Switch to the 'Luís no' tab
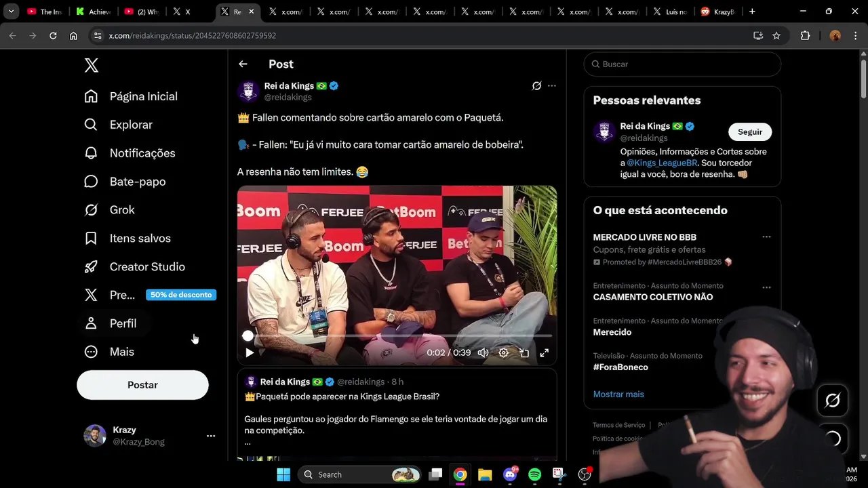868x488 pixels. click(671, 12)
